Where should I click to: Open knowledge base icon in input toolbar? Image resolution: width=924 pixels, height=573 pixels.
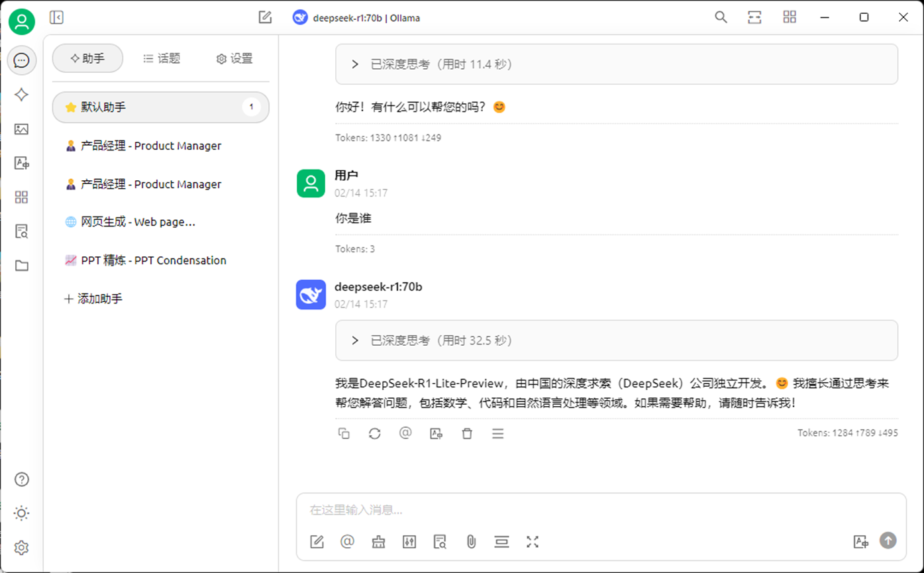(x=440, y=542)
